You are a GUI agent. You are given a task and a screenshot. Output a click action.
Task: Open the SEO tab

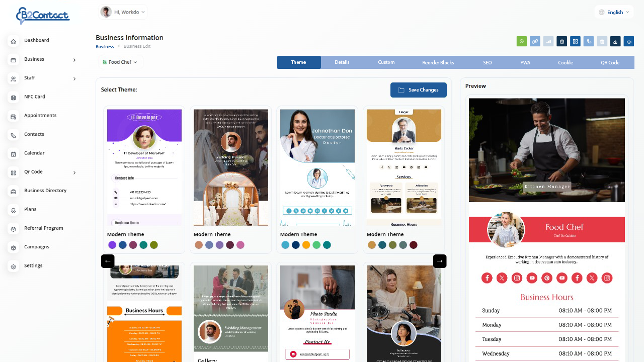pos(488,62)
